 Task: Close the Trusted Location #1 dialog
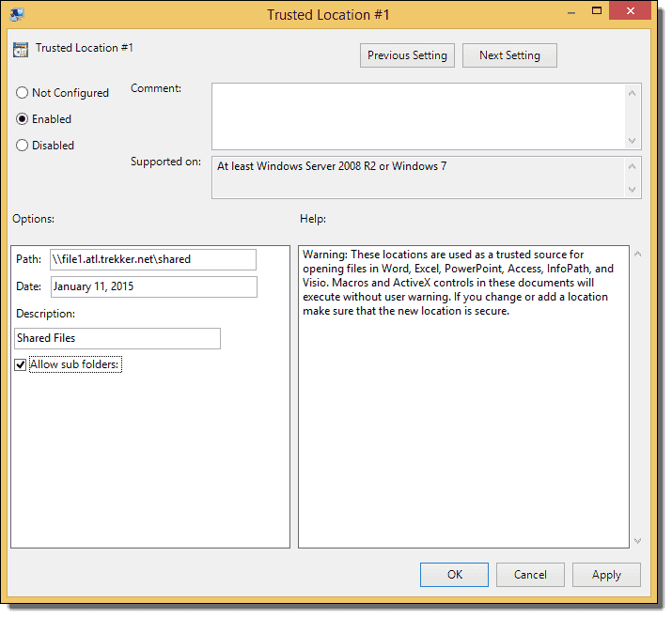click(630, 11)
